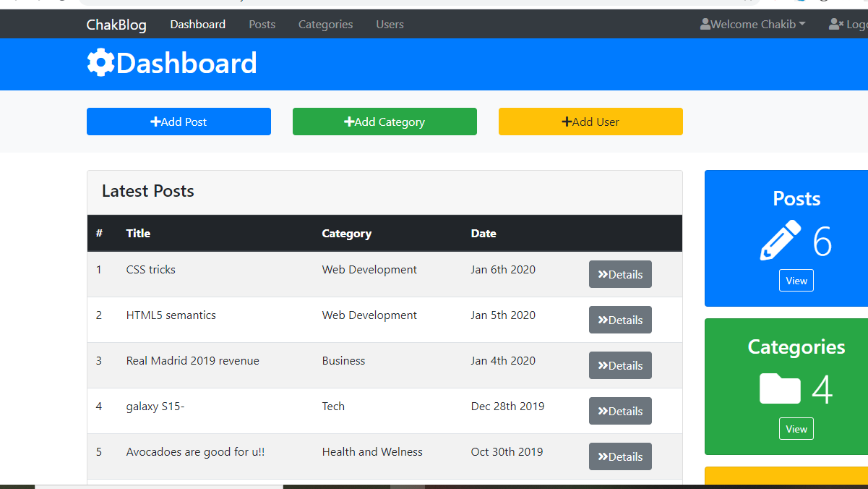The height and width of the screenshot is (489, 868).
Task: Click the ChakBlog brand link
Action: click(x=116, y=25)
